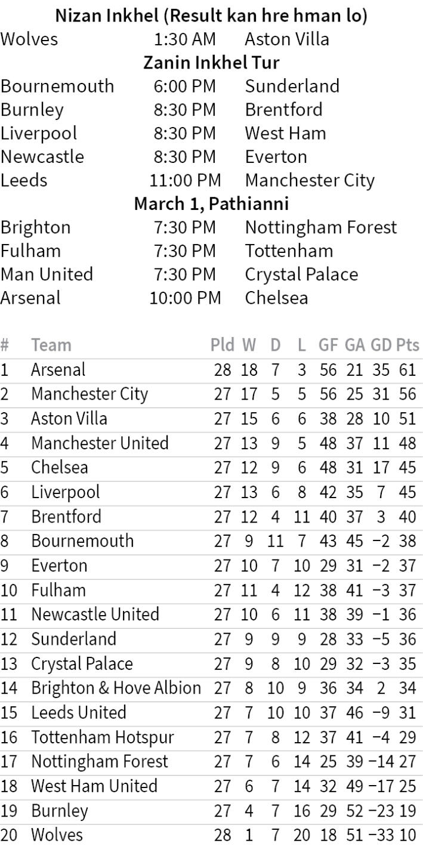This screenshot has height=868, width=423.
Task: Click the Team column header
Action: (51, 345)
